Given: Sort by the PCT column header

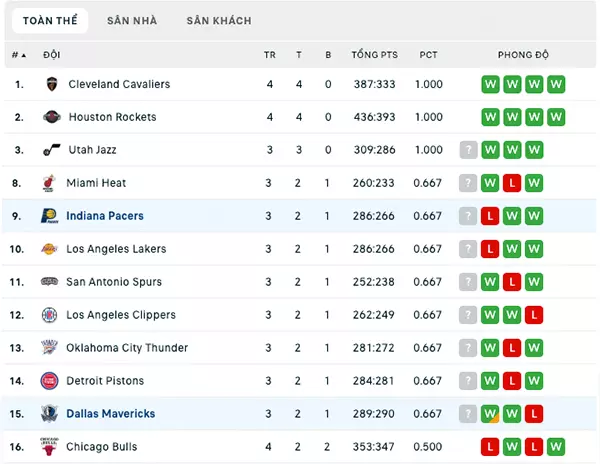Looking at the screenshot, I should [x=429, y=55].
